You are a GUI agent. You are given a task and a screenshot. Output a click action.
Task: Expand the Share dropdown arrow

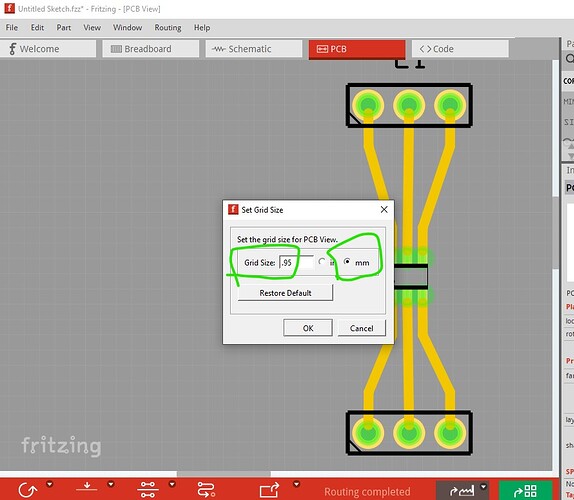pyautogui.click(x=296, y=484)
